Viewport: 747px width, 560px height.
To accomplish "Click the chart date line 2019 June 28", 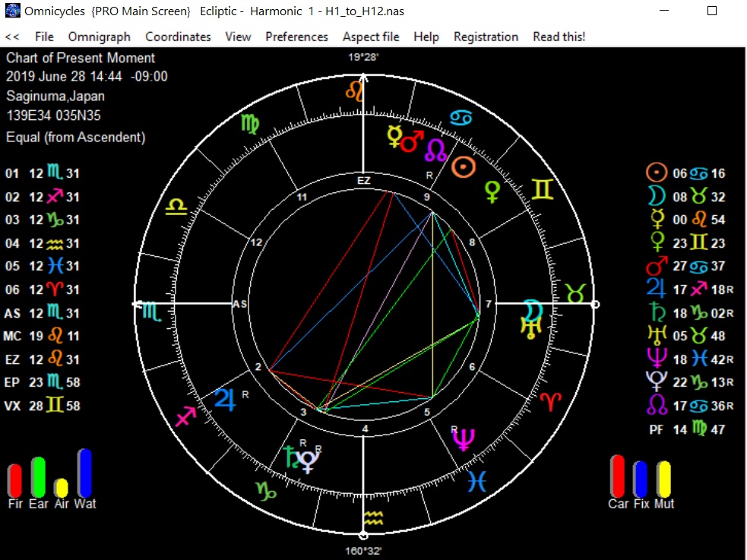I will [87, 77].
